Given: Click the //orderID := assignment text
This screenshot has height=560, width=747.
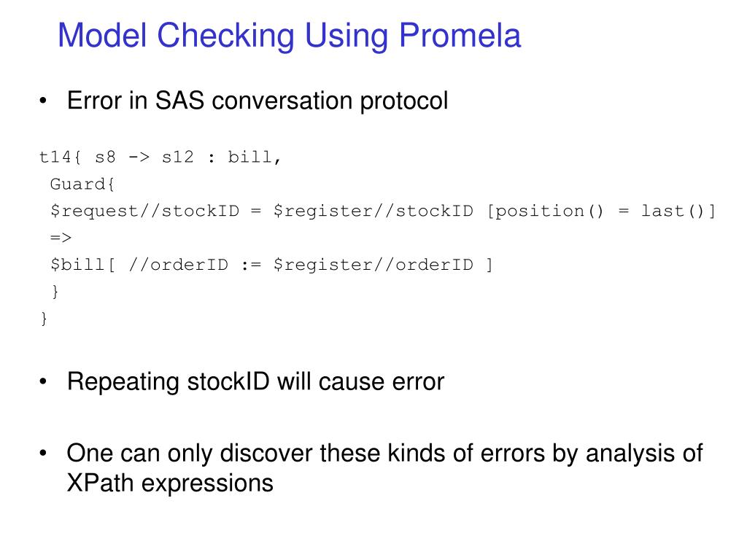Looking at the screenshot, I should coord(195,264).
